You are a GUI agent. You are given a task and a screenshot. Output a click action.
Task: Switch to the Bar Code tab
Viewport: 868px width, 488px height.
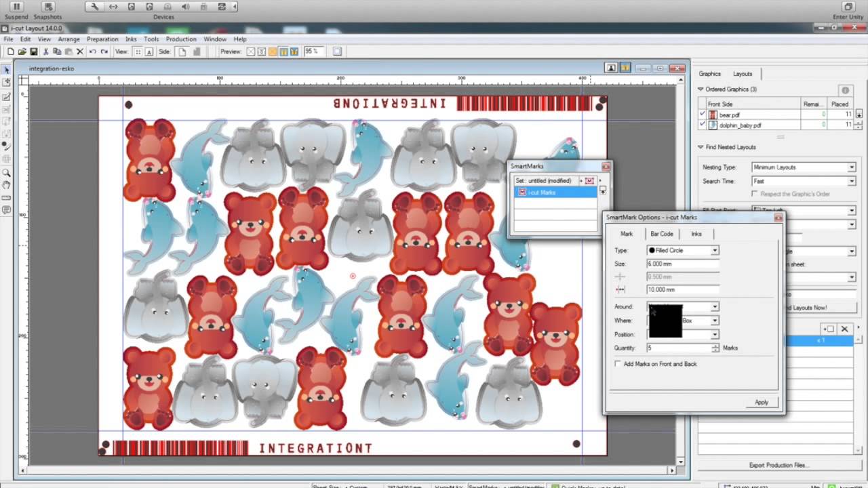tap(662, 234)
